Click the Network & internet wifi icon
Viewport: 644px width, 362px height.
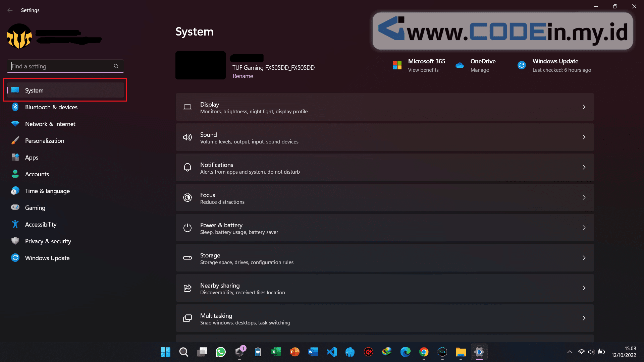pyautogui.click(x=15, y=124)
